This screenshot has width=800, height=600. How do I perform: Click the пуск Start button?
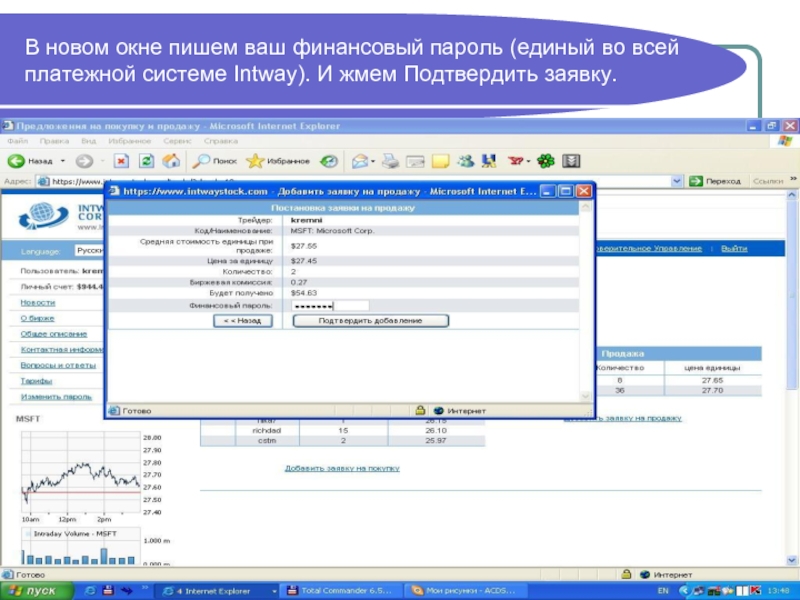37,591
